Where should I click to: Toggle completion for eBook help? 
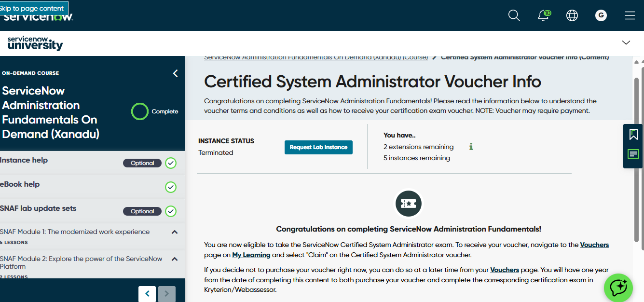pyautogui.click(x=171, y=187)
